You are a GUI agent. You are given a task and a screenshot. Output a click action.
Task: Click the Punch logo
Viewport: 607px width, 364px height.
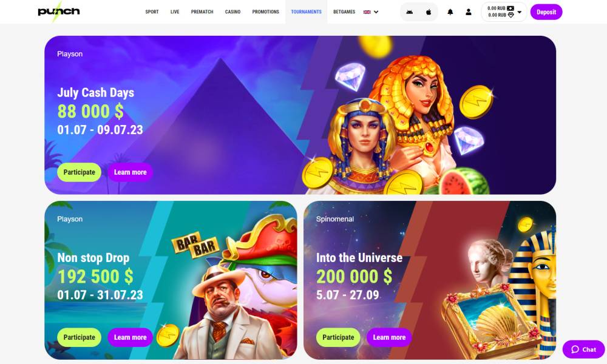[58, 11]
